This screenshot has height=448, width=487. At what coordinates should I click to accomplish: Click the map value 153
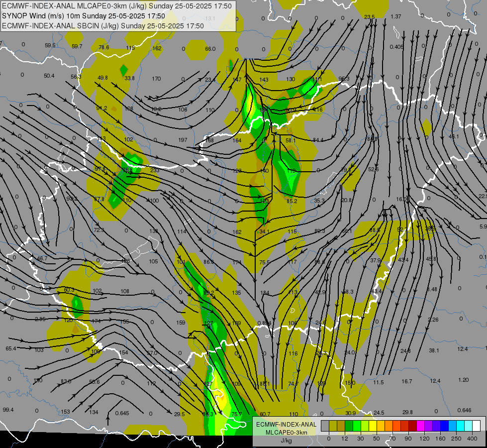coord(65,412)
